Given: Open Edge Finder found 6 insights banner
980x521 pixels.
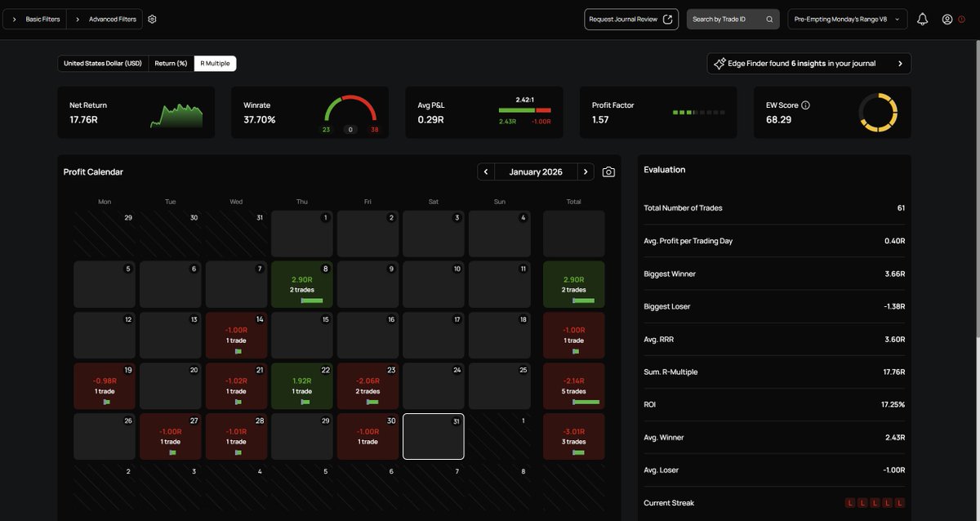Looking at the screenshot, I should click(x=809, y=63).
